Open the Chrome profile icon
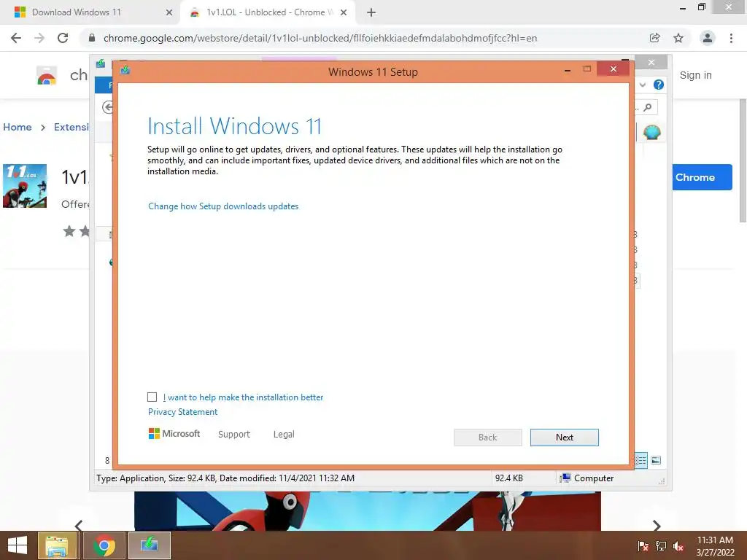The image size is (747, 560). tap(708, 38)
